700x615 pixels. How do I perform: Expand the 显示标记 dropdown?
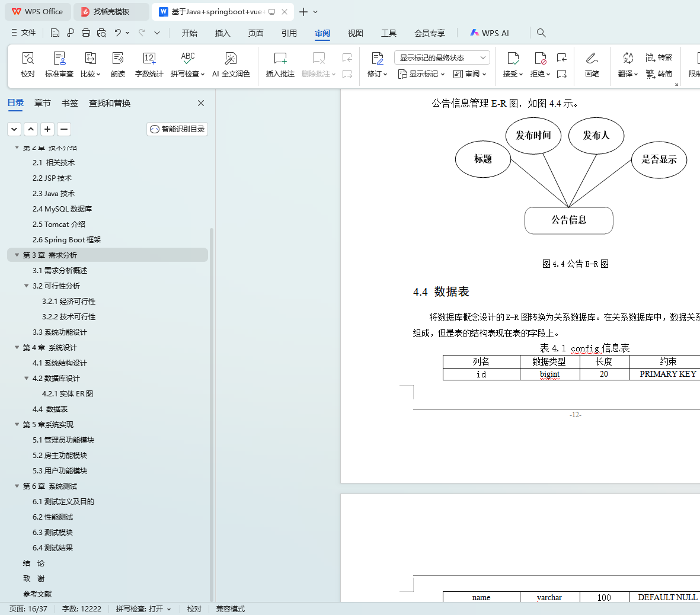tap(421, 74)
